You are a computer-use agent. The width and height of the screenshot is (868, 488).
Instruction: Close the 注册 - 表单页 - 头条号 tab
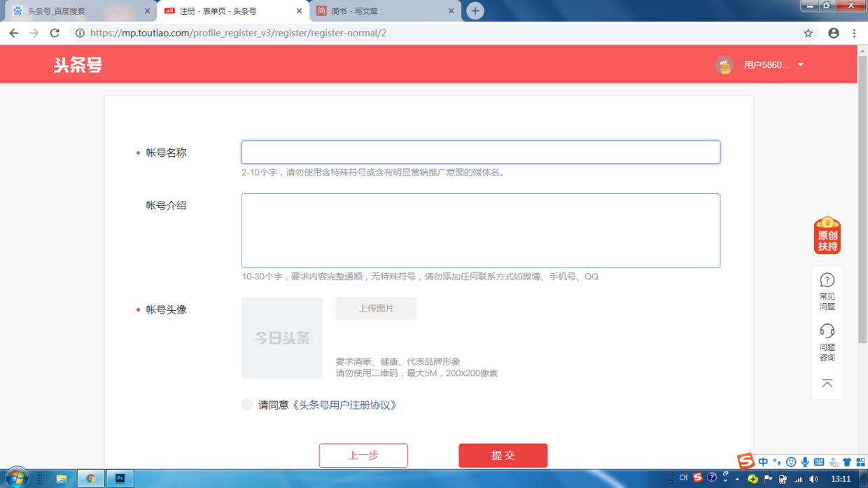pyautogui.click(x=299, y=11)
